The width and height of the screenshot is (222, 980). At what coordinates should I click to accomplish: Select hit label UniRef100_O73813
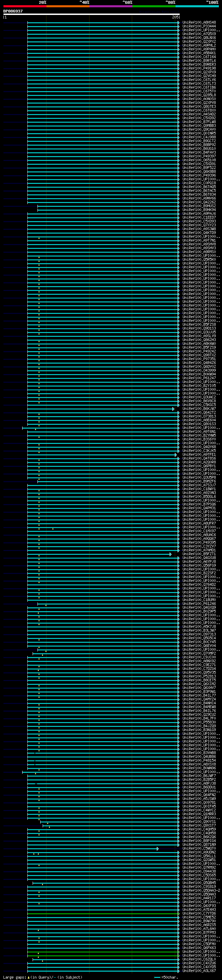[199, 416]
